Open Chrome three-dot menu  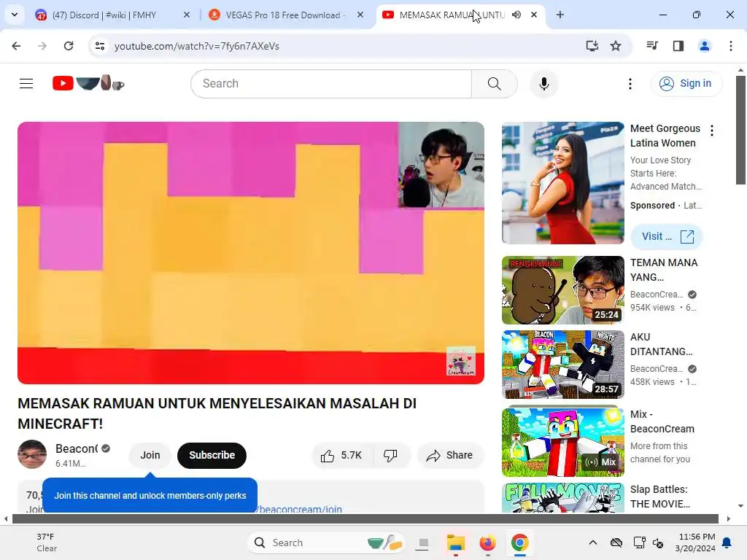tap(731, 46)
